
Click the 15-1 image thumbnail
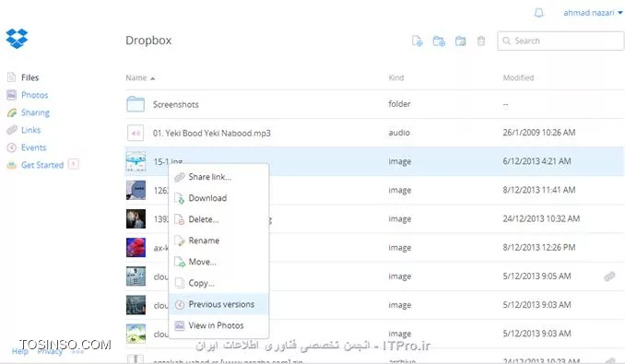point(136,161)
